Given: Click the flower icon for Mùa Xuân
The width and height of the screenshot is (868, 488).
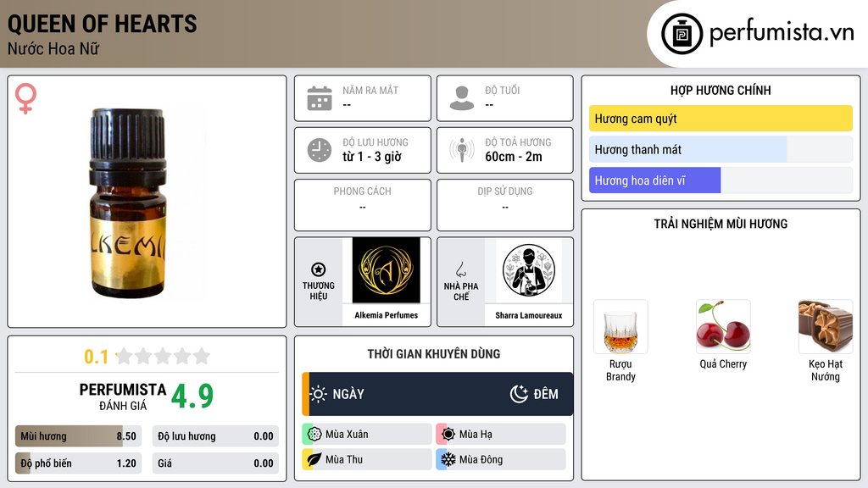Looking at the screenshot, I should click(314, 435).
